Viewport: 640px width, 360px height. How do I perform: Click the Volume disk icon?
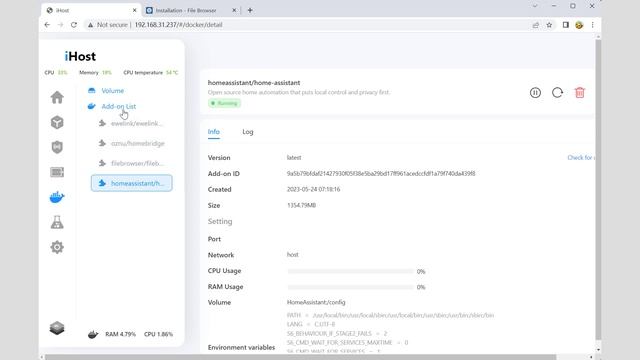tap(91, 91)
